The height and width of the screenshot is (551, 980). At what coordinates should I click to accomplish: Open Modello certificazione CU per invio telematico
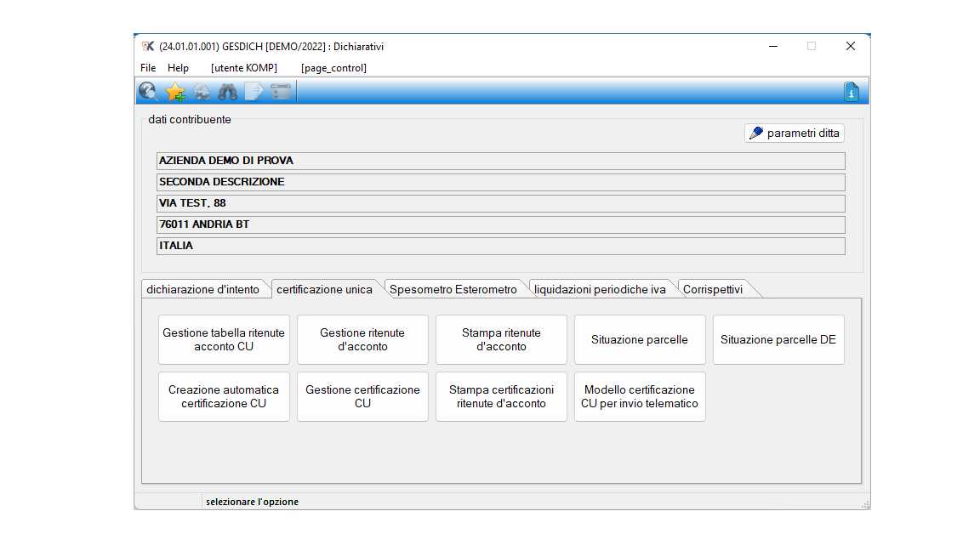[x=640, y=397]
